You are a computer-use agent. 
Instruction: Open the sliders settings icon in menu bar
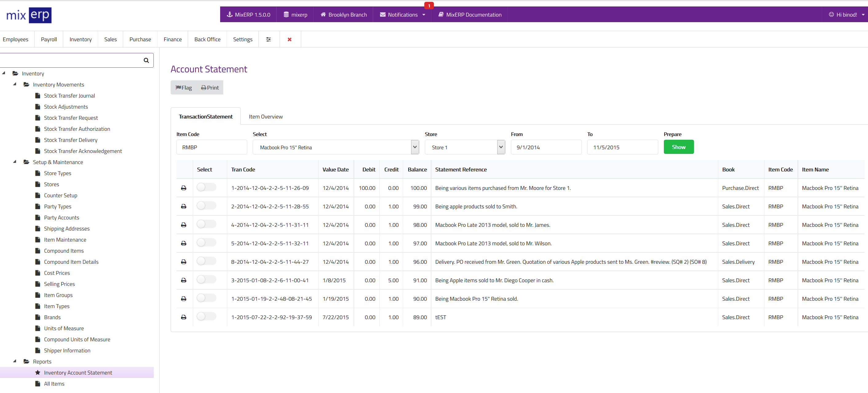[268, 39]
